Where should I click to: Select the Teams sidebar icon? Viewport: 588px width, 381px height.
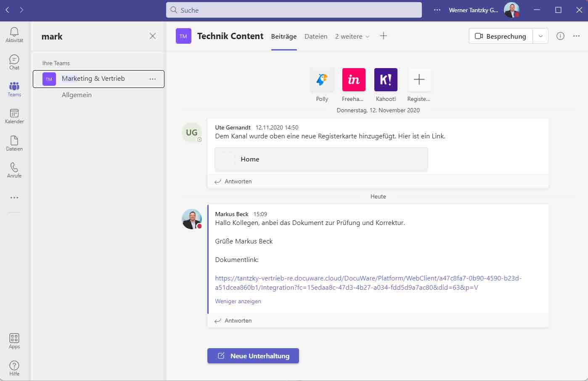coord(14,89)
